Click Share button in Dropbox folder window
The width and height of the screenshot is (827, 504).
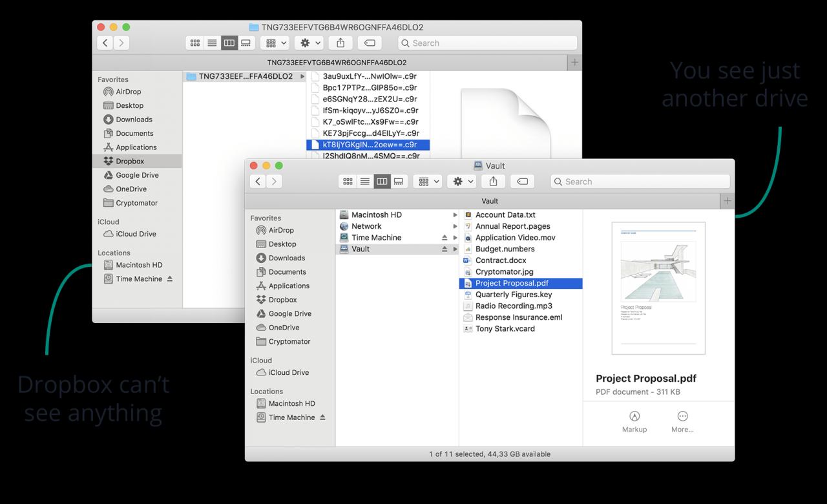(340, 43)
